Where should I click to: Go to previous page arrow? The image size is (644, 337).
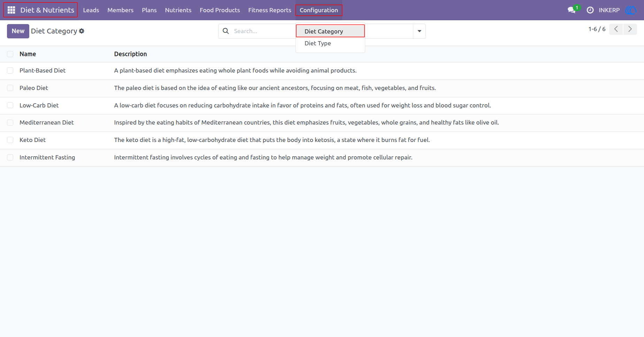[616, 29]
